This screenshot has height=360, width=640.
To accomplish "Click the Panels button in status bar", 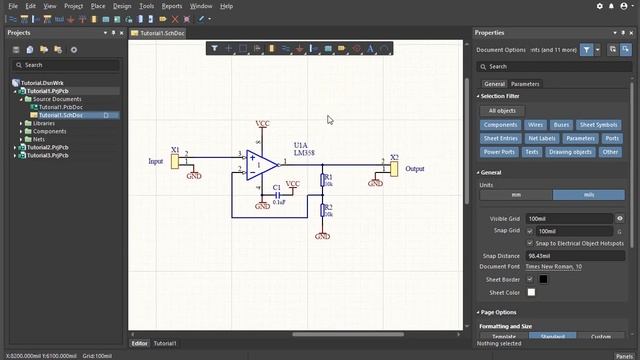I will click(624, 356).
